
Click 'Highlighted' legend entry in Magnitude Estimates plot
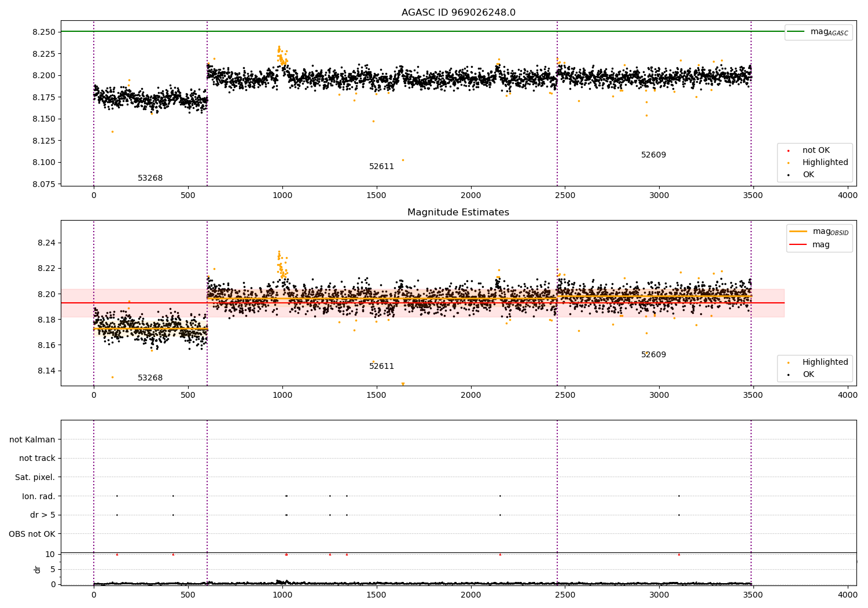pos(815,362)
